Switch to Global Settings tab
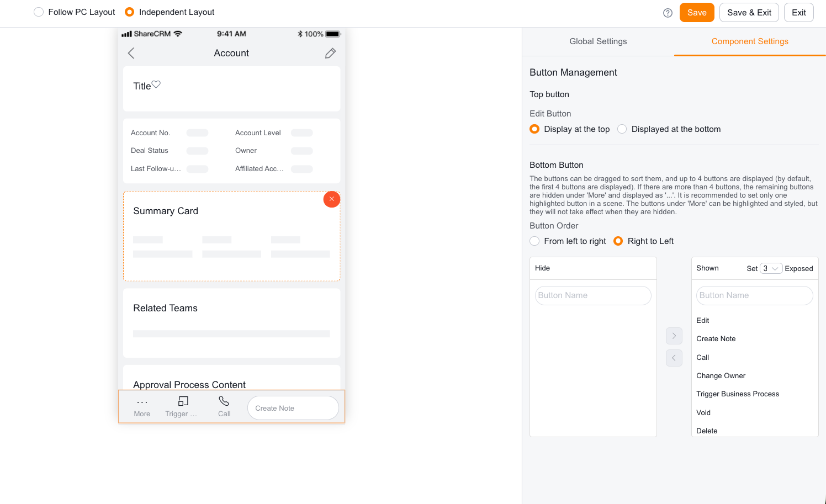The image size is (826, 504). (598, 41)
